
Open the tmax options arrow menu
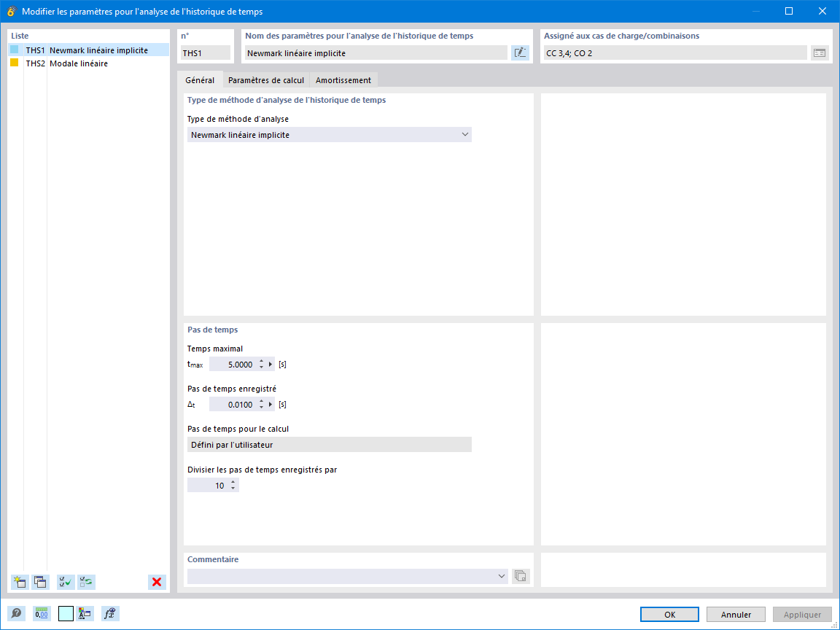tap(271, 365)
